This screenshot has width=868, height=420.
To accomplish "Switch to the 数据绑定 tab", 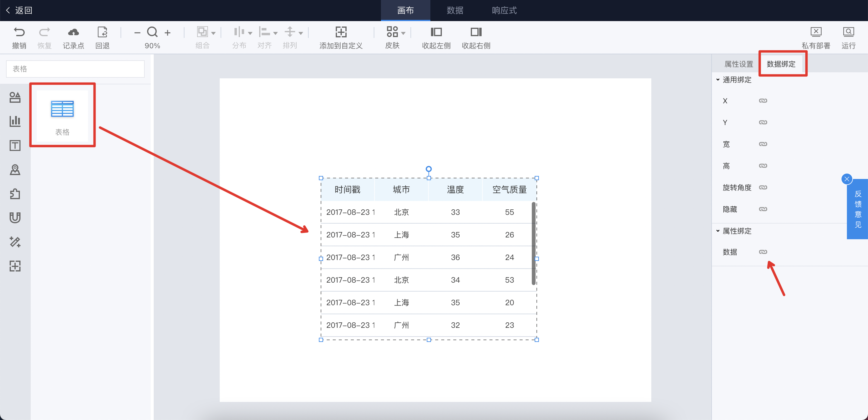I will point(781,64).
